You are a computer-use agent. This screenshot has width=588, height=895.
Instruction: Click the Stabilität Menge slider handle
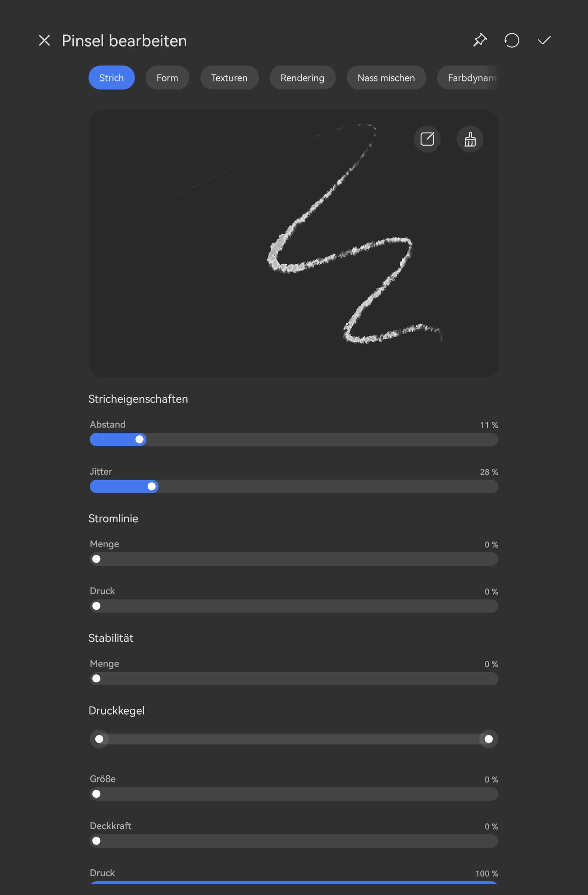tap(97, 679)
